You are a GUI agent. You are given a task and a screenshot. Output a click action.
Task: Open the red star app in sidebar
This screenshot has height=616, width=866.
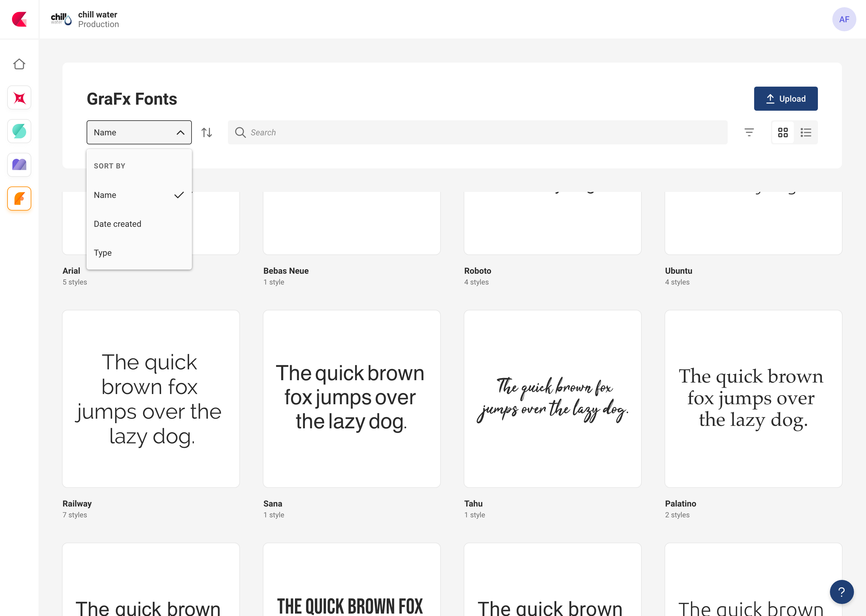(x=19, y=98)
